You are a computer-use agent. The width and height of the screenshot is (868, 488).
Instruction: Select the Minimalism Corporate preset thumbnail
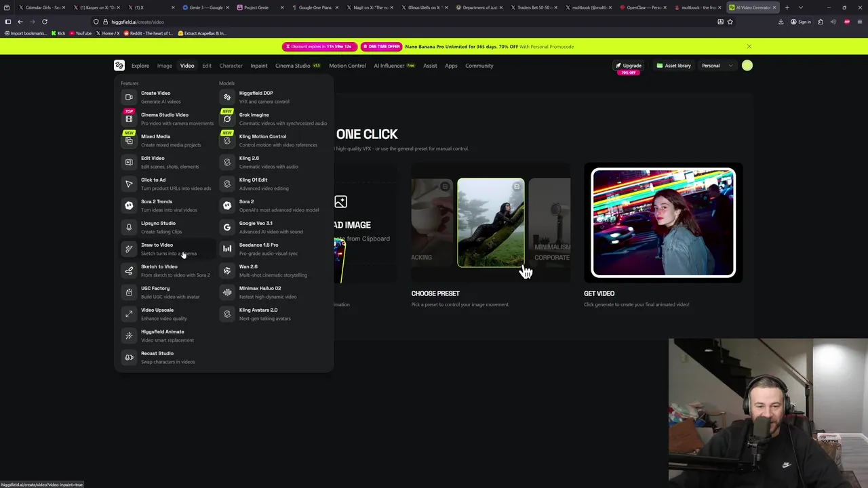click(550, 222)
